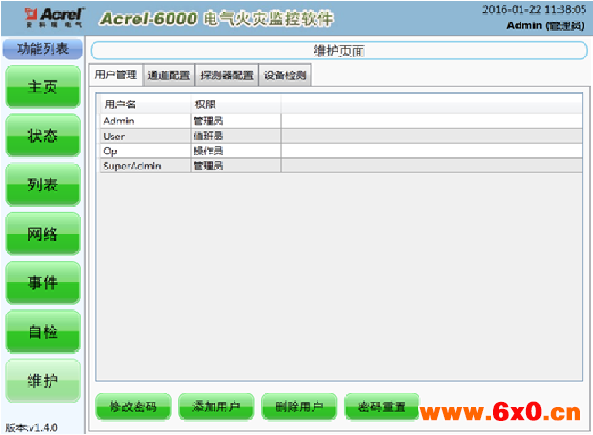The image size is (593, 435).
Task: Switch to the 探测器配置 tab
Action: 227,75
